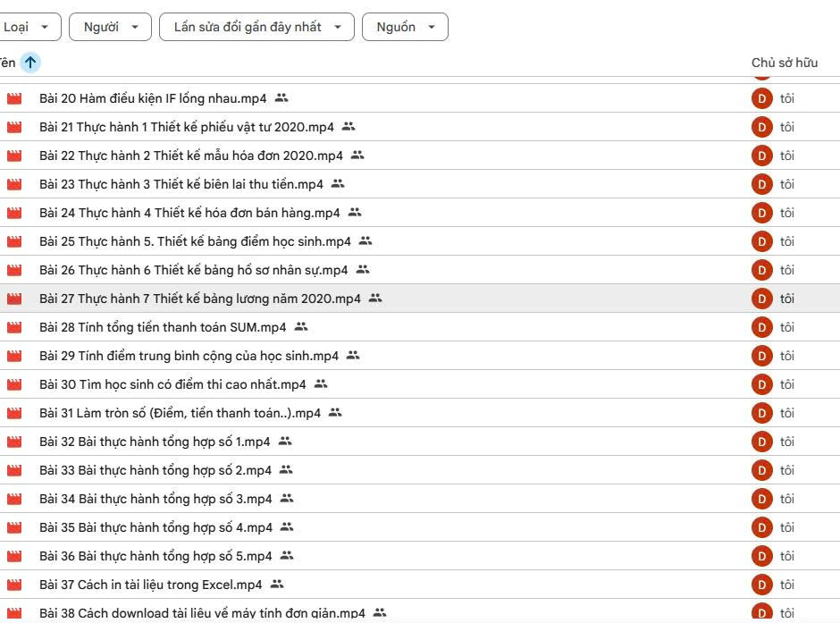This screenshot has height=623, width=840.
Task: Click shared icon next to Bài 29 file
Action: pyautogui.click(x=353, y=355)
